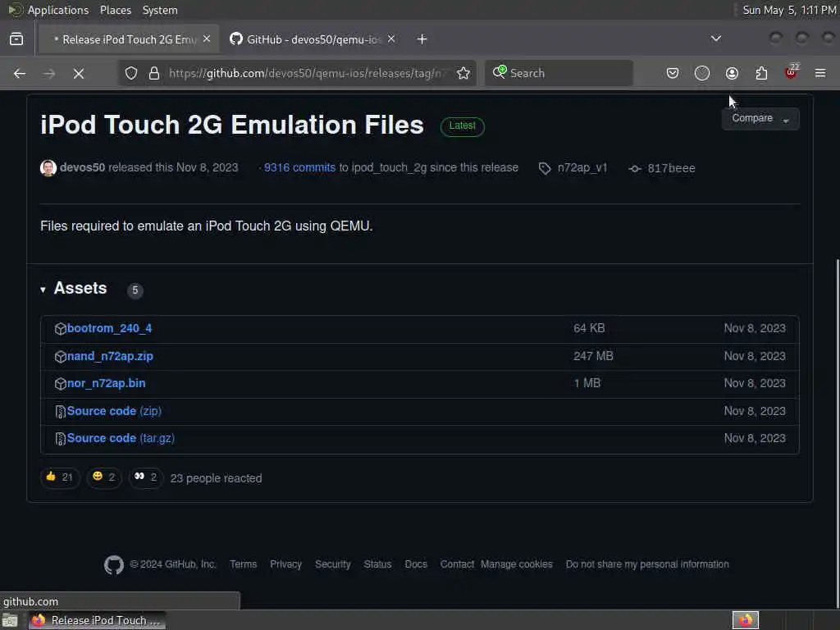Stop loading the page
This screenshot has height=630, width=840.
78,73
